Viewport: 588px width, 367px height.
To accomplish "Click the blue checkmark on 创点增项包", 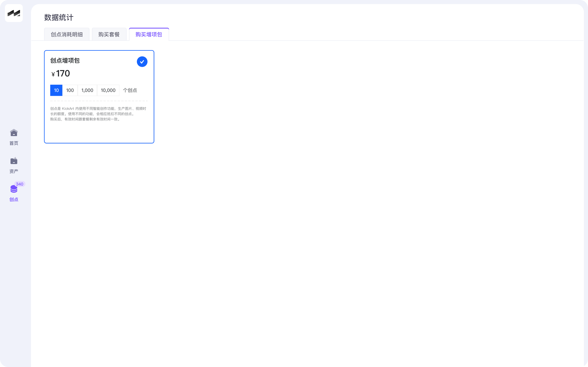I will pos(142,62).
